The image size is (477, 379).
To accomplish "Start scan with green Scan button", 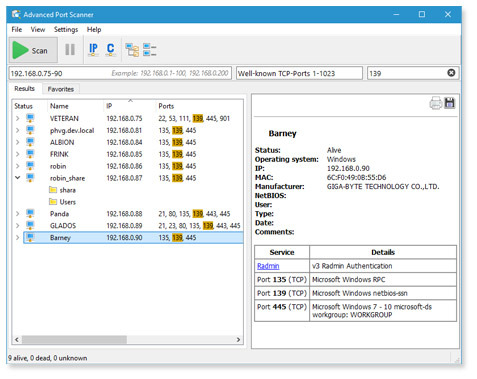I will click(33, 50).
